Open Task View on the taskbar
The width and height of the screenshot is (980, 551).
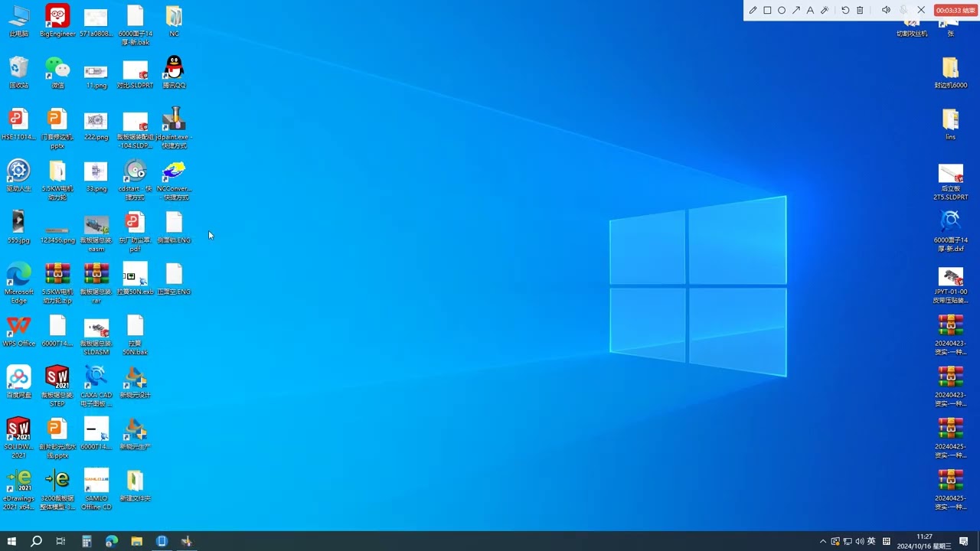tap(60, 541)
